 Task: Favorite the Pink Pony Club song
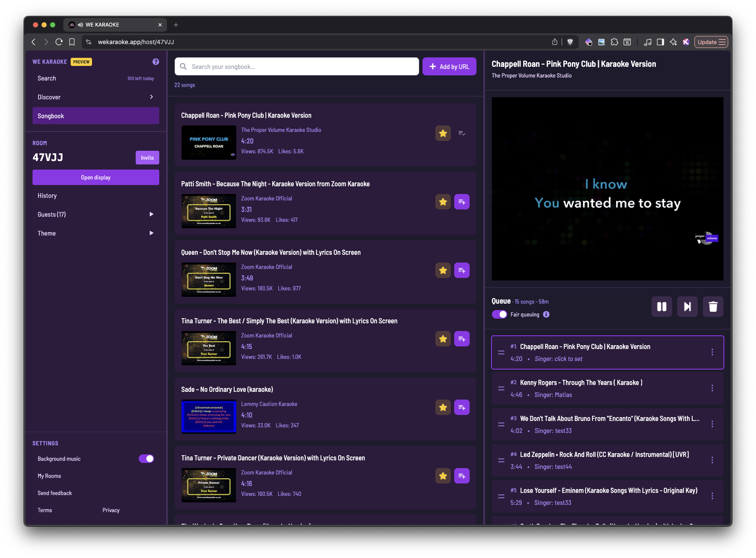coord(443,133)
